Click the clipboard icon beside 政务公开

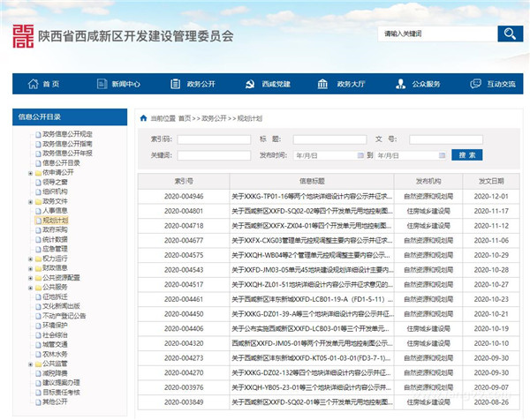pyautogui.click(x=175, y=84)
